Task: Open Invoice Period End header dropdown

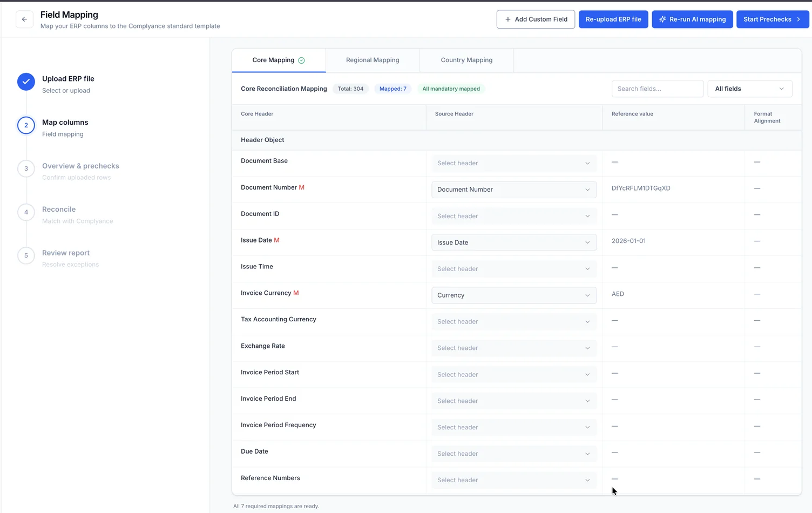Action: point(514,401)
